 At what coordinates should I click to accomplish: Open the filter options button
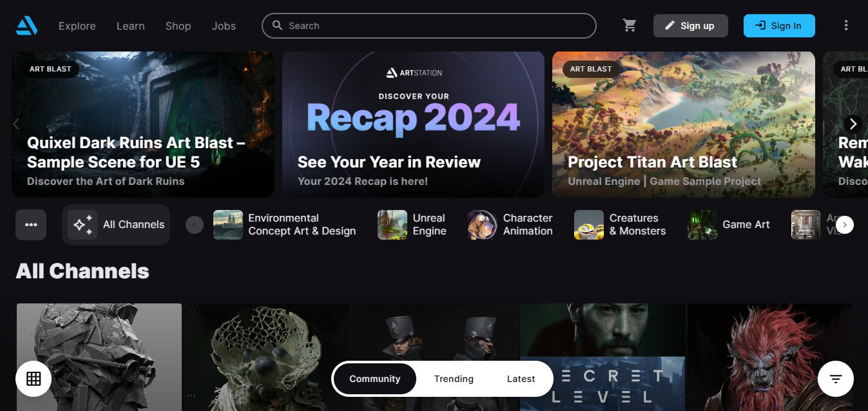836,379
